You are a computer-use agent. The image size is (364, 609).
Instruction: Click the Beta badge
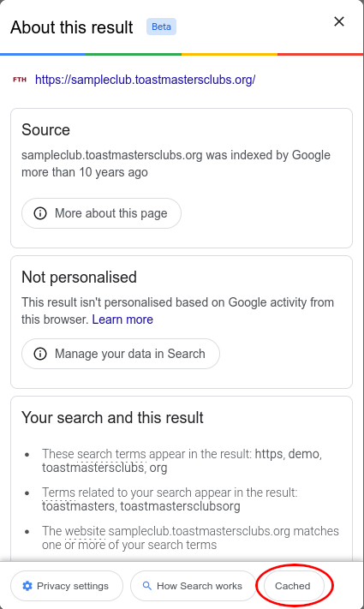pyautogui.click(x=161, y=27)
